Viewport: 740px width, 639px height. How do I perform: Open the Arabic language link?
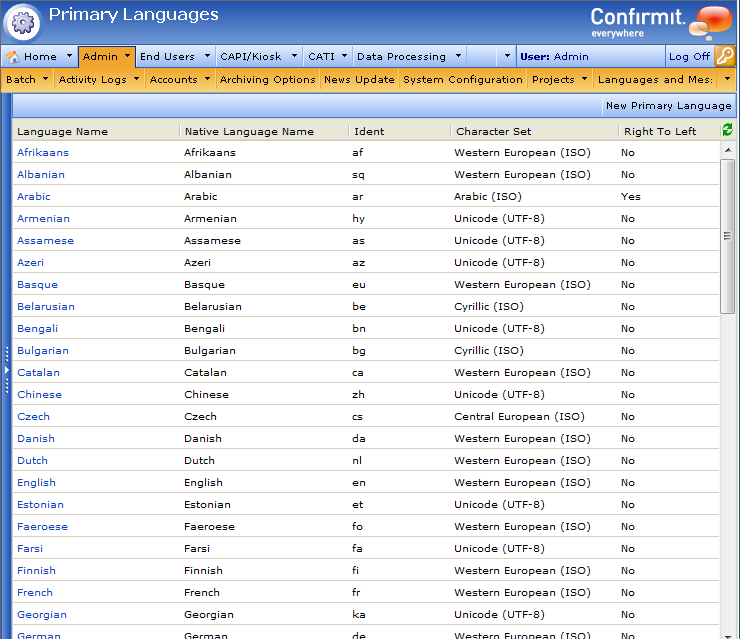[x=34, y=196]
